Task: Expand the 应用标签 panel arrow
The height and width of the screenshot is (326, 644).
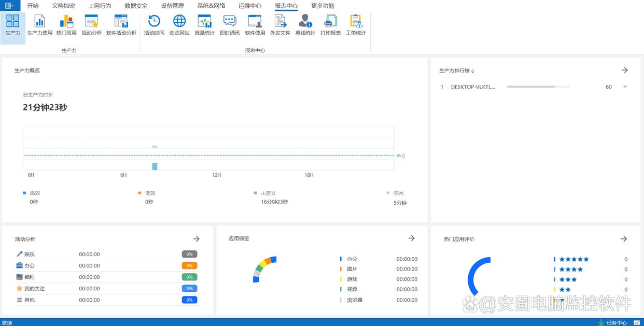Action: tap(411, 238)
